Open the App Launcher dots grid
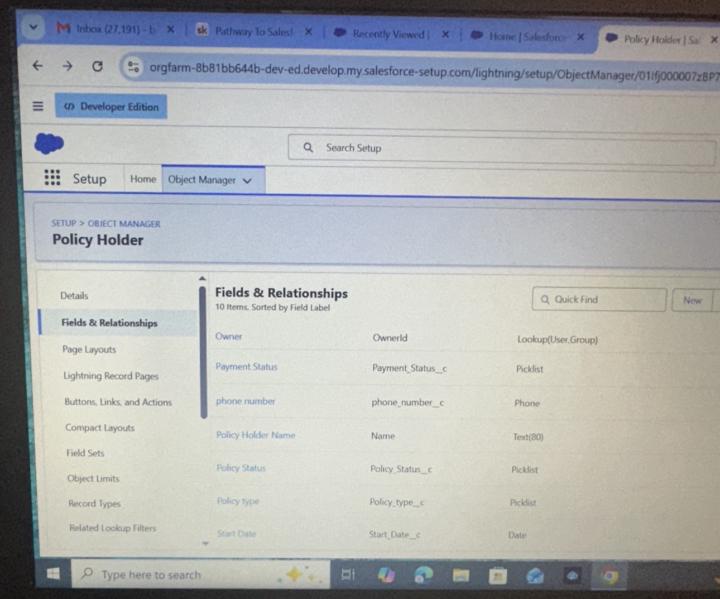Image resolution: width=720 pixels, height=599 pixels. (52, 177)
